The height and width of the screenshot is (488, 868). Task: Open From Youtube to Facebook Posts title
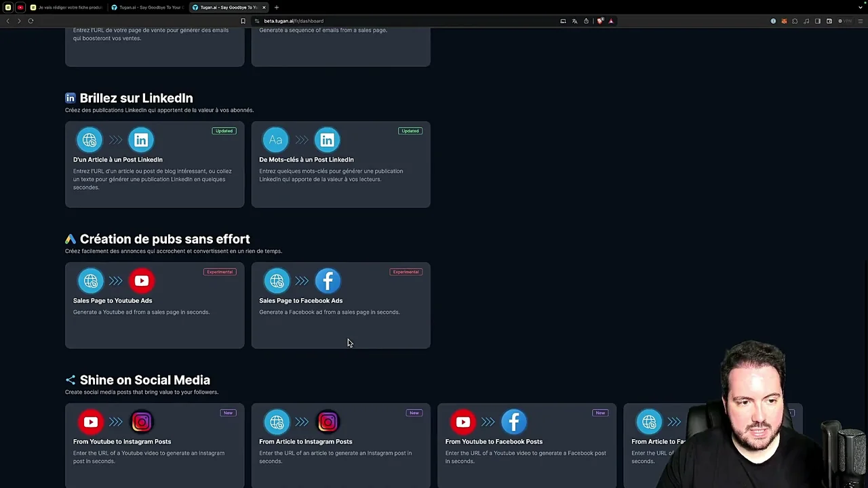point(494,442)
